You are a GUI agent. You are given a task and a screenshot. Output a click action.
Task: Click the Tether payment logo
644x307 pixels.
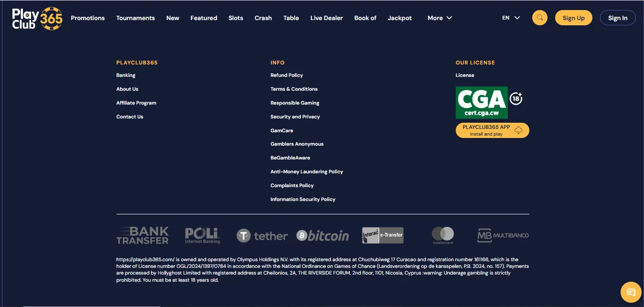click(262, 235)
